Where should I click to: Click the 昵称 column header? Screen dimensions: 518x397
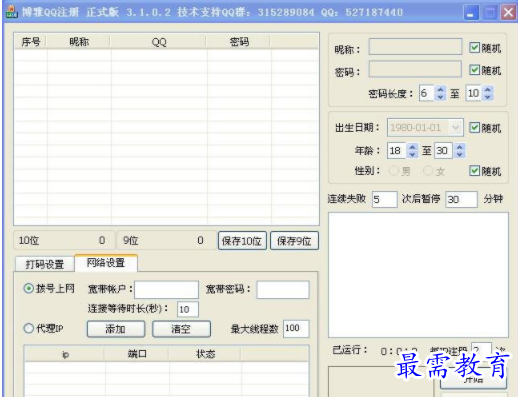click(79, 42)
